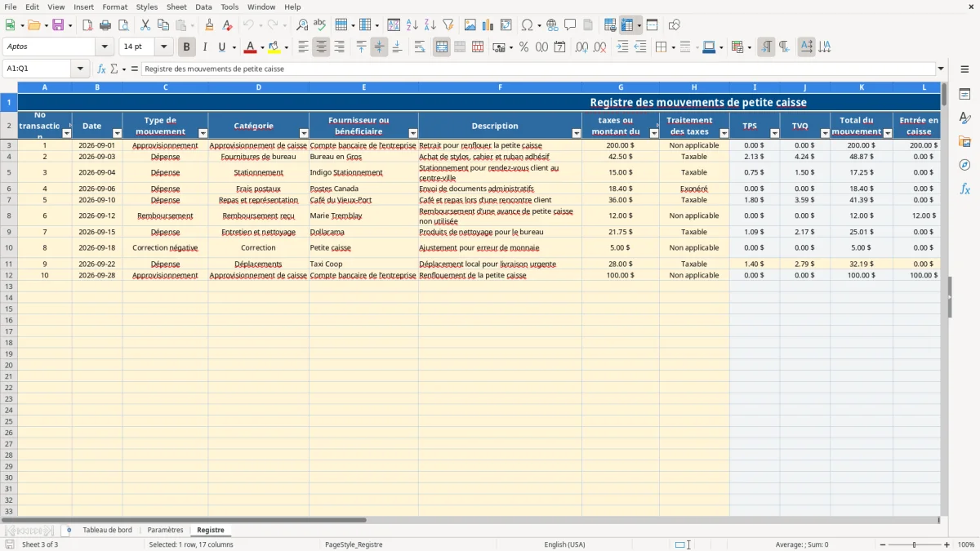Click the zoom slider in the status bar
Image resolution: width=980 pixels, height=551 pixels.
pyautogui.click(x=915, y=544)
